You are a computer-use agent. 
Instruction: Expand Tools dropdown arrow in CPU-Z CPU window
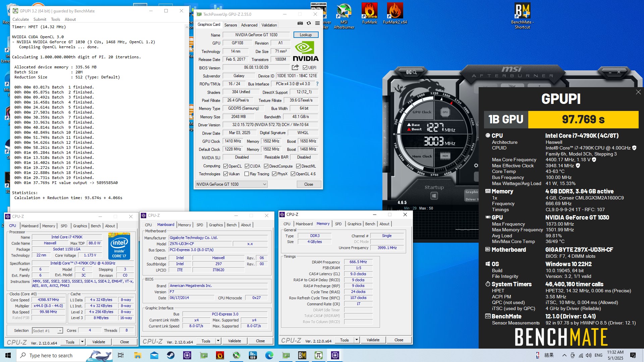82,342
